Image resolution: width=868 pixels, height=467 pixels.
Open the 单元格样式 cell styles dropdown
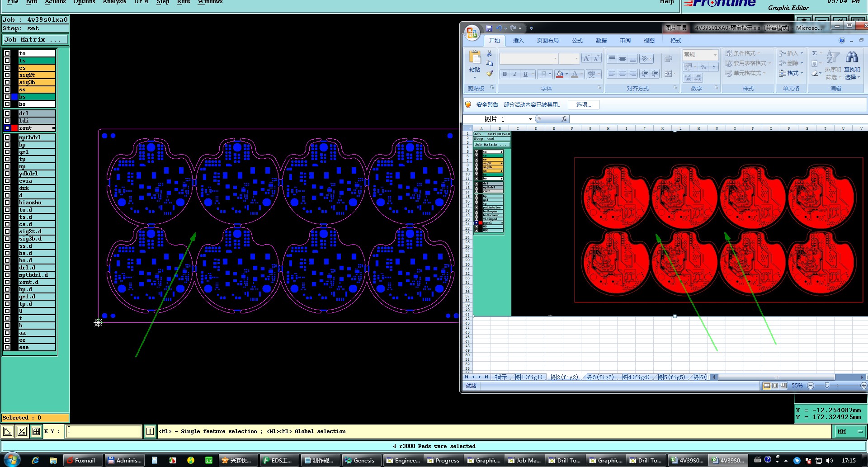click(745, 73)
